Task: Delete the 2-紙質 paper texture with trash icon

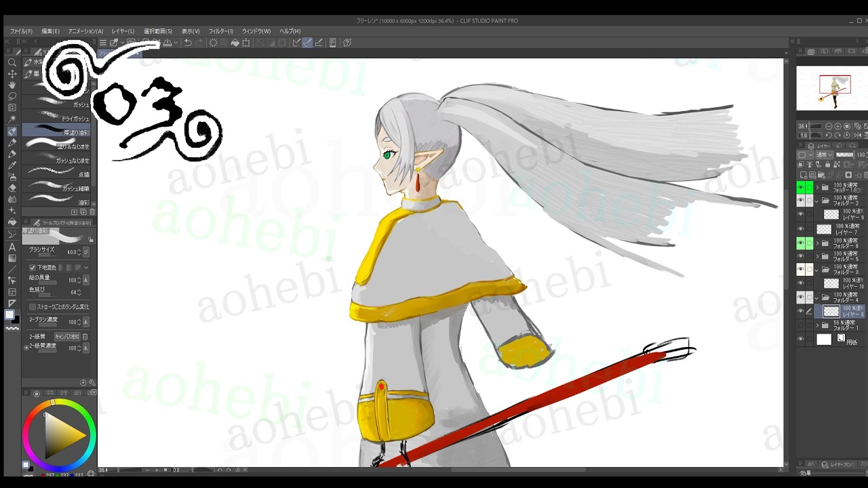Action: [x=85, y=336]
